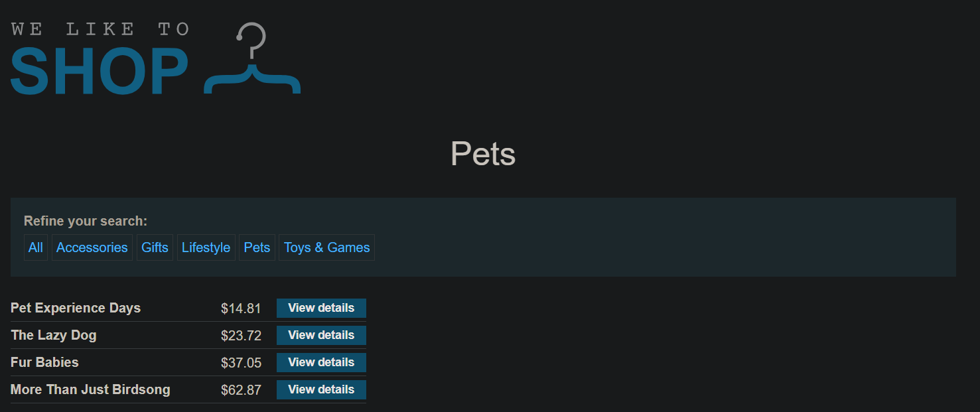Viewport: 980px width, 412px height.
Task: View details for More Than Just Birdsong
Action: tap(321, 389)
